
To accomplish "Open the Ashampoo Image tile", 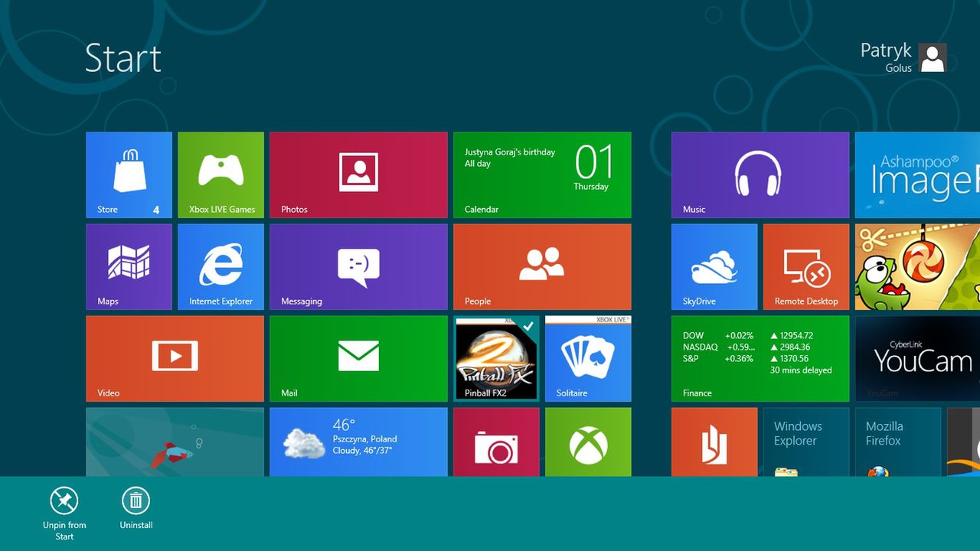I will [x=917, y=175].
